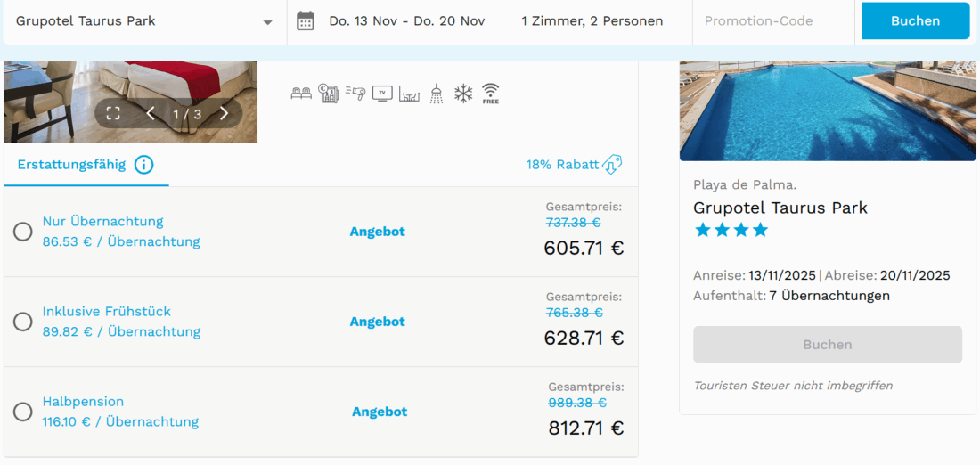Select the Inklusive Frühstück option

(23, 322)
